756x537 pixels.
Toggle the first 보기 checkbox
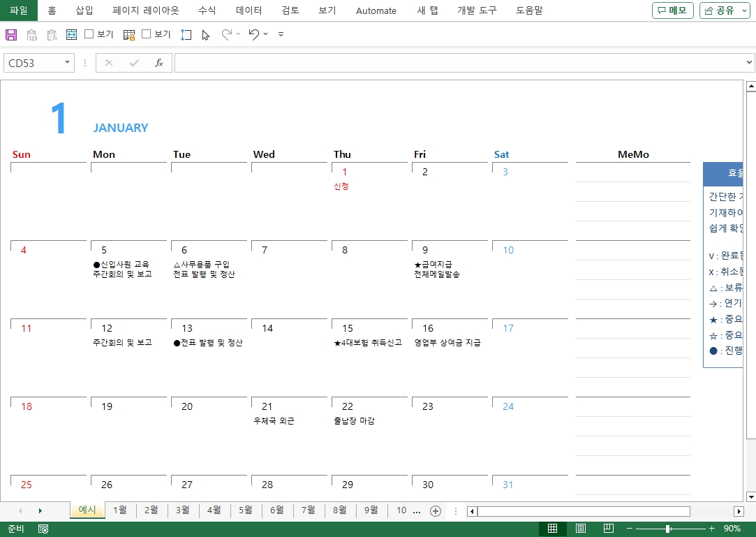(89, 34)
